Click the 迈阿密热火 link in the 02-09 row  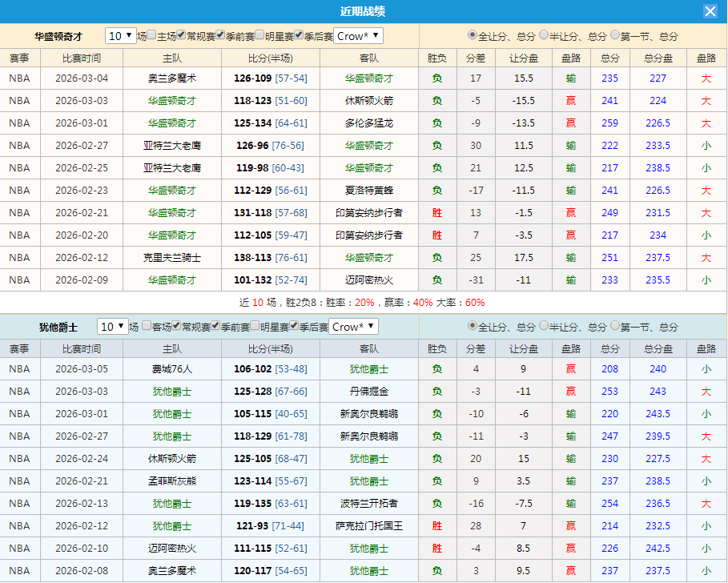(368, 279)
